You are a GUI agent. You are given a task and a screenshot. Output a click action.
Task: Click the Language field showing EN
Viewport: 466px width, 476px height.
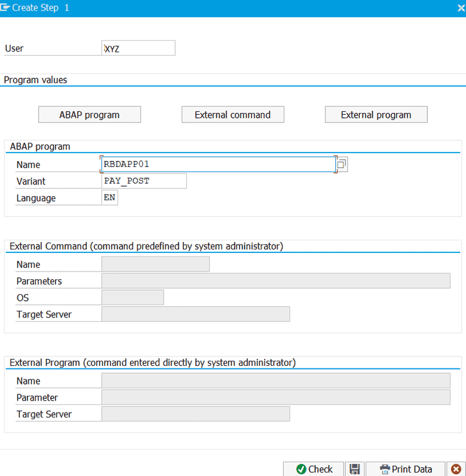[110, 198]
